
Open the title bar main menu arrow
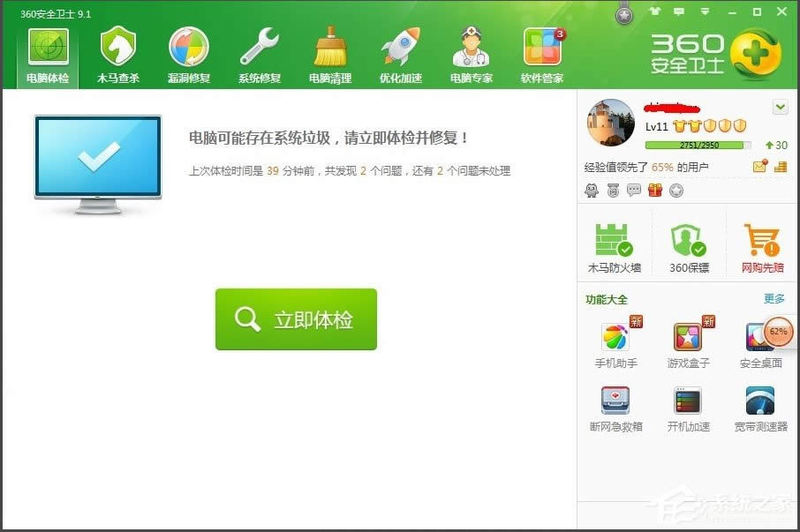coord(705,11)
